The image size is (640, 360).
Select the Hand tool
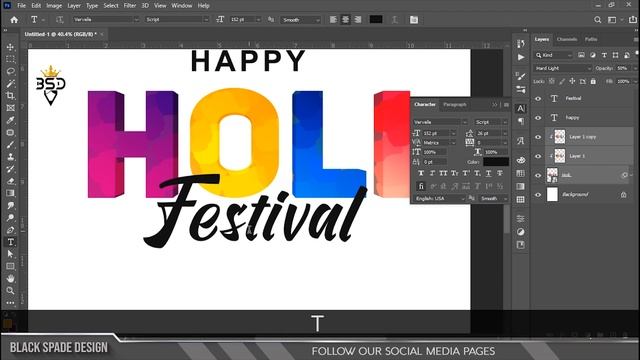[x=11, y=279]
